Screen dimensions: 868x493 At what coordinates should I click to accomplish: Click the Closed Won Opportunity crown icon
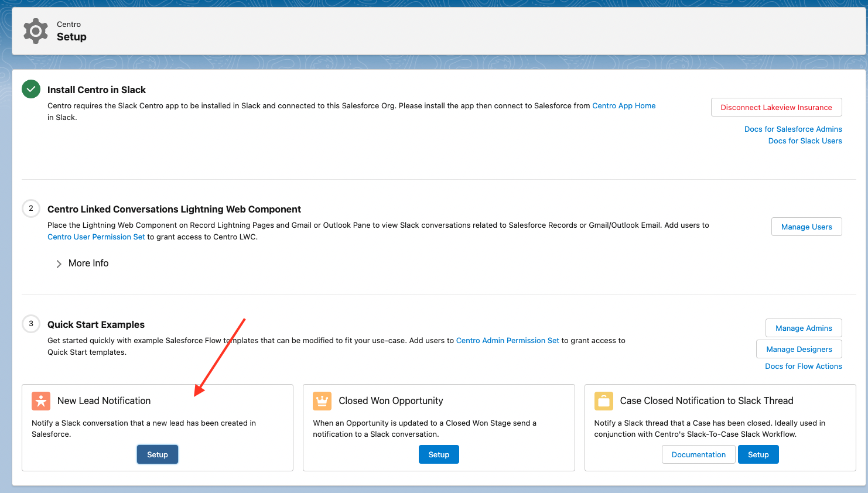pos(322,401)
